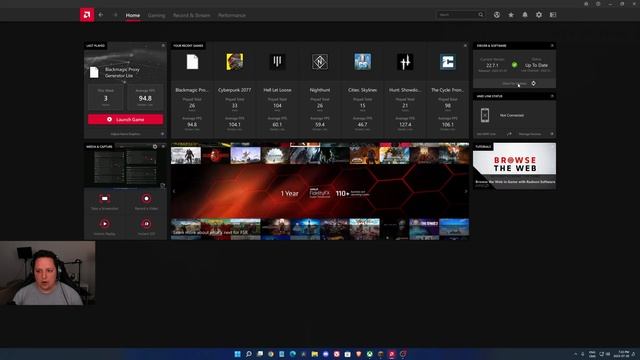Open the web browser globe icon
The height and width of the screenshot is (360, 640).
coord(497,15)
